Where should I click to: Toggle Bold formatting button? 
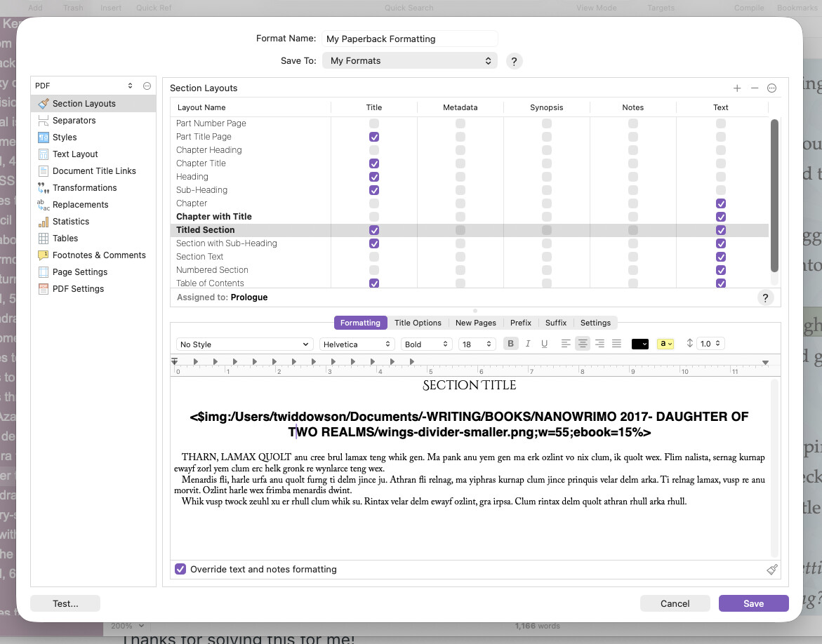pyautogui.click(x=510, y=344)
